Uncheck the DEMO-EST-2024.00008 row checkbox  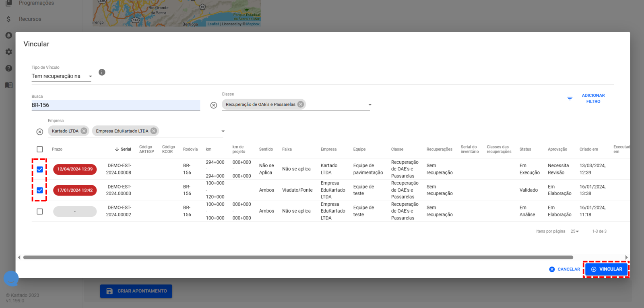click(x=40, y=169)
